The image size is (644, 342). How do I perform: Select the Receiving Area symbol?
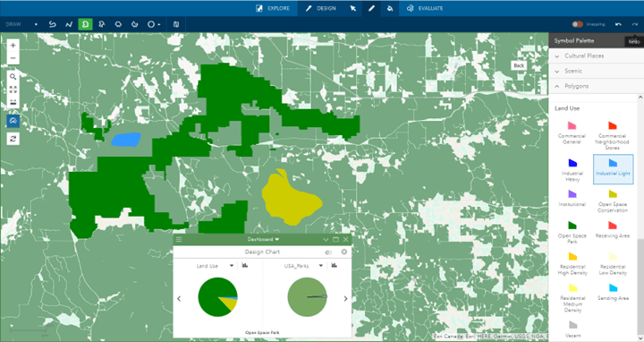click(613, 229)
